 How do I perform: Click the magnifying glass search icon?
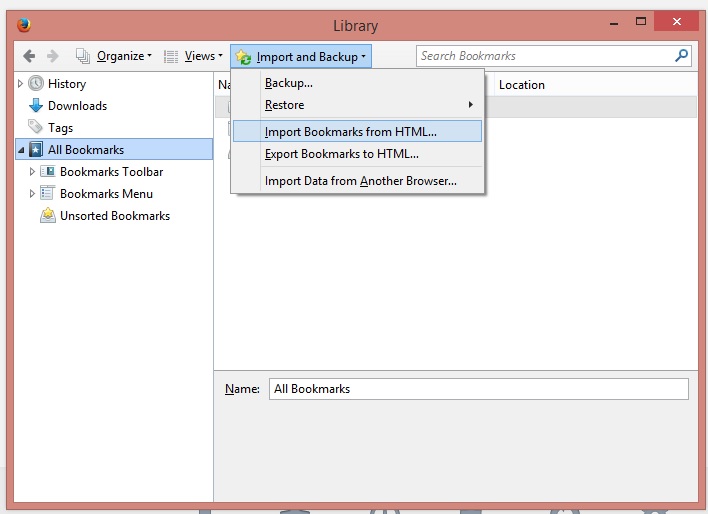tap(681, 56)
